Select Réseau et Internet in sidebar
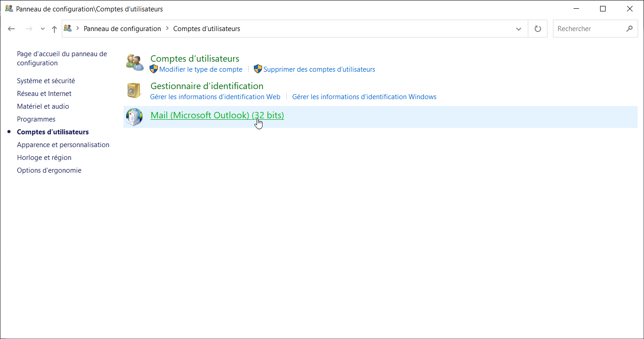 point(44,94)
